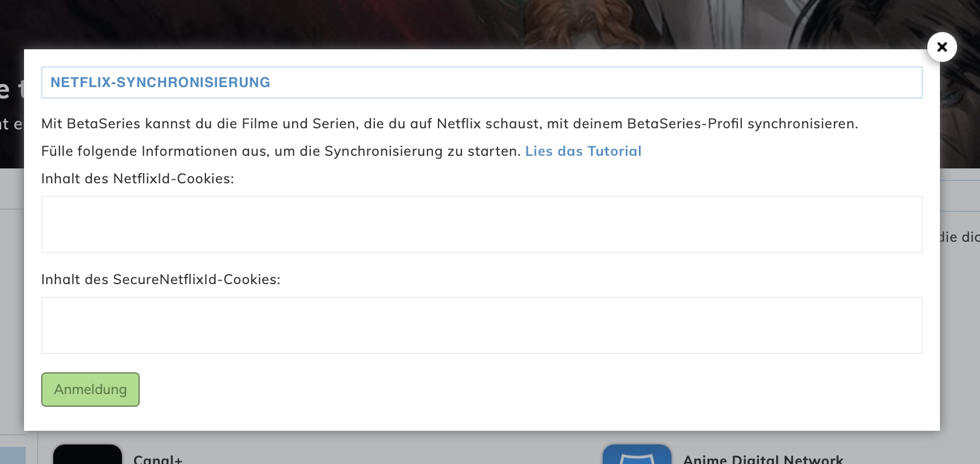
Task: Click the Canal+ black app icon
Action: pos(88,454)
